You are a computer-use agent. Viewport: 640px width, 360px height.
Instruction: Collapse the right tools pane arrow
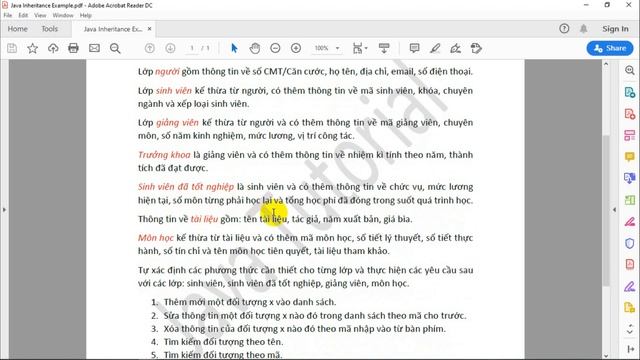pos(614,210)
